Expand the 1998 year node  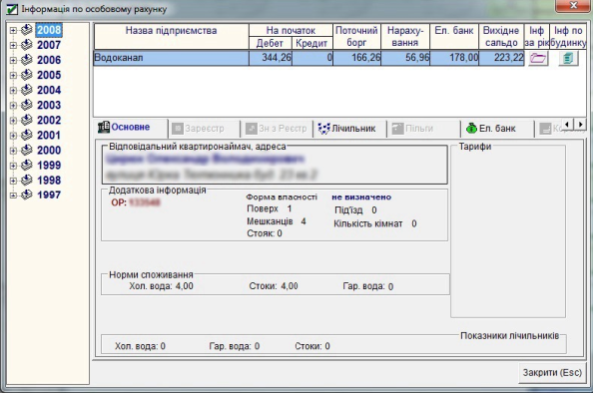pos(13,180)
